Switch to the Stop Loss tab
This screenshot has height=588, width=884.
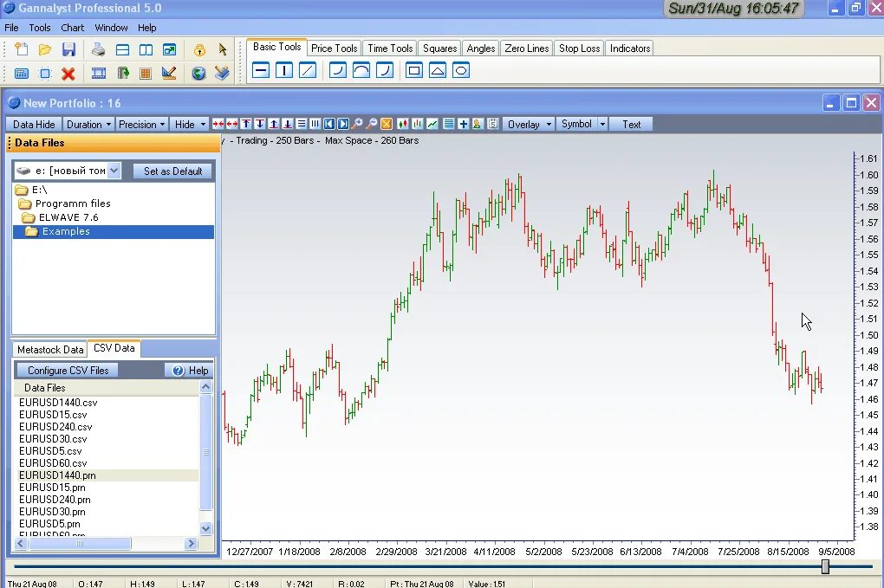point(579,48)
